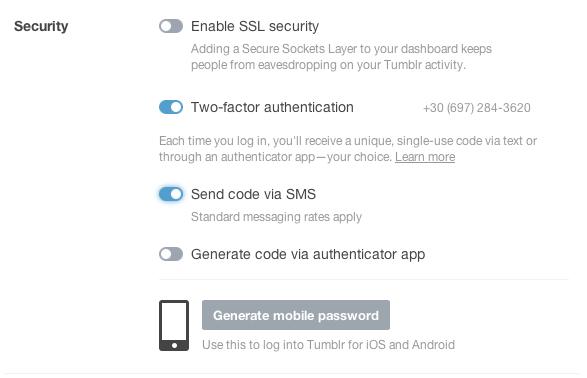Click the Generate mobile password button
The height and width of the screenshot is (378, 587).
point(296,315)
